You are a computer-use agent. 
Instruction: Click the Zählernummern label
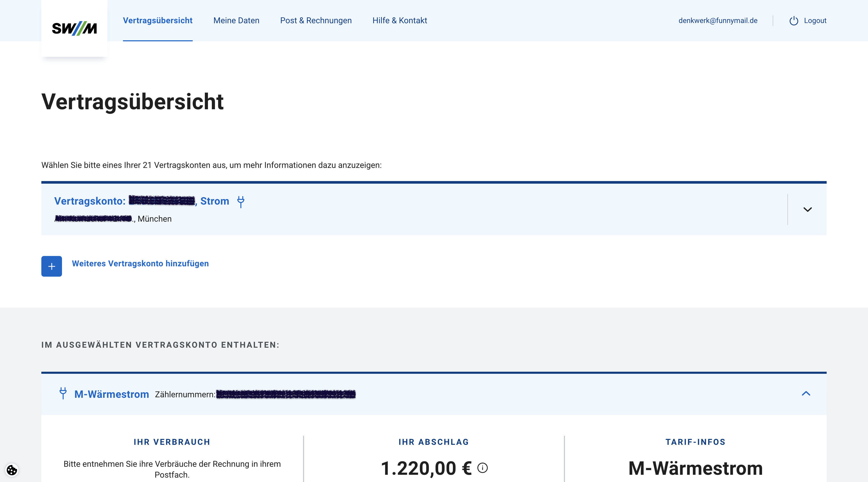pos(185,394)
